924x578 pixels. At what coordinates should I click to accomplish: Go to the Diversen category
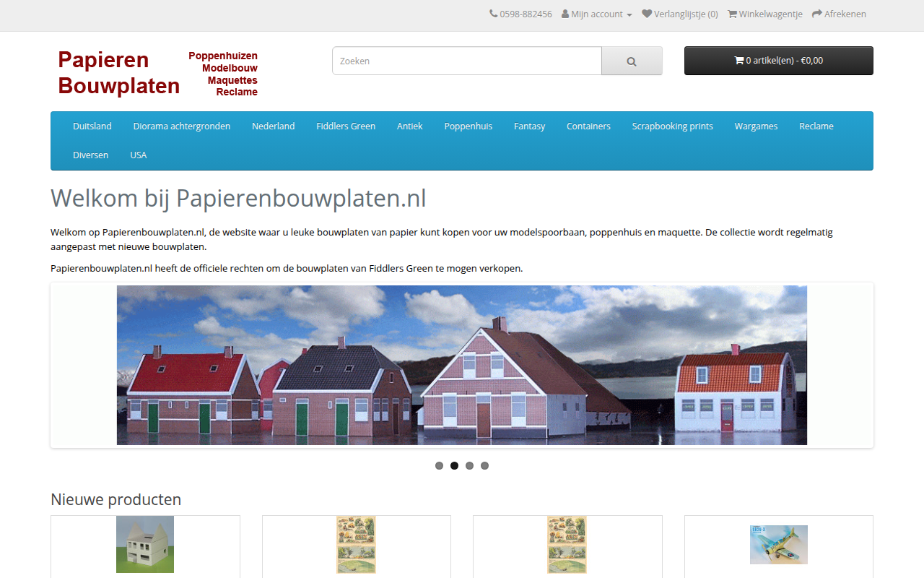pyautogui.click(x=91, y=155)
